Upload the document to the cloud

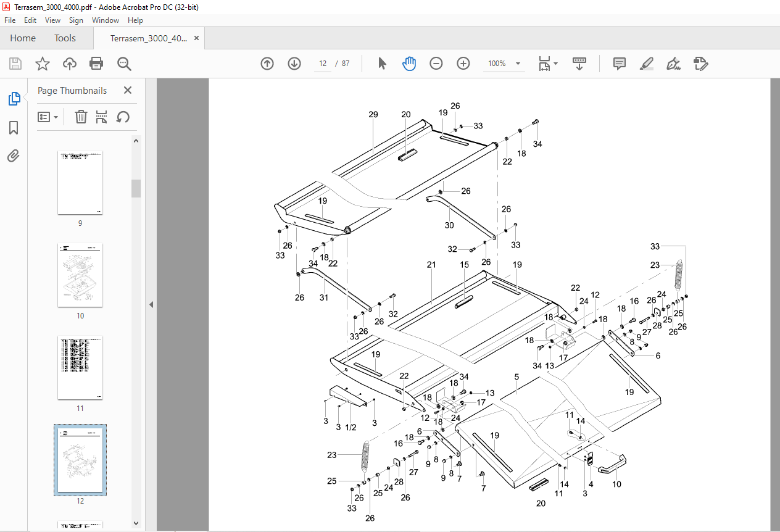pos(70,64)
